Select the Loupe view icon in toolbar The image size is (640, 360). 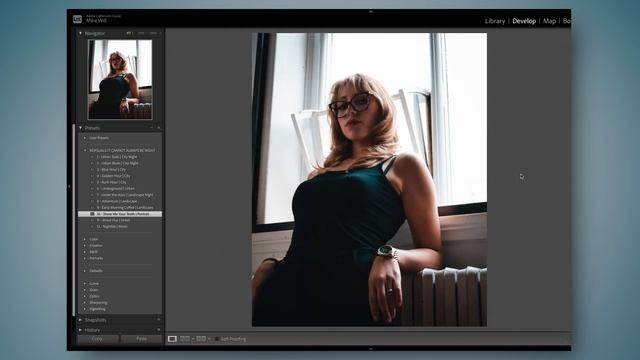(172, 339)
